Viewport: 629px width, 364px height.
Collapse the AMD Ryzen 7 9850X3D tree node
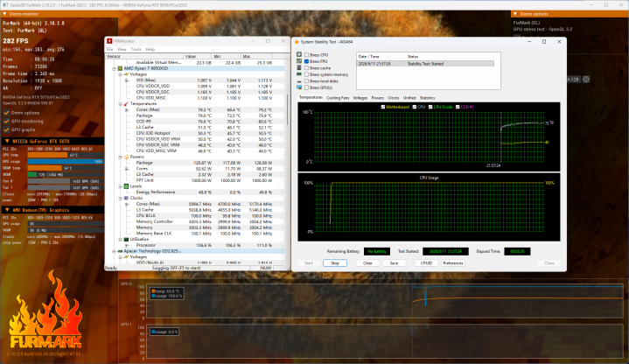click(x=114, y=68)
